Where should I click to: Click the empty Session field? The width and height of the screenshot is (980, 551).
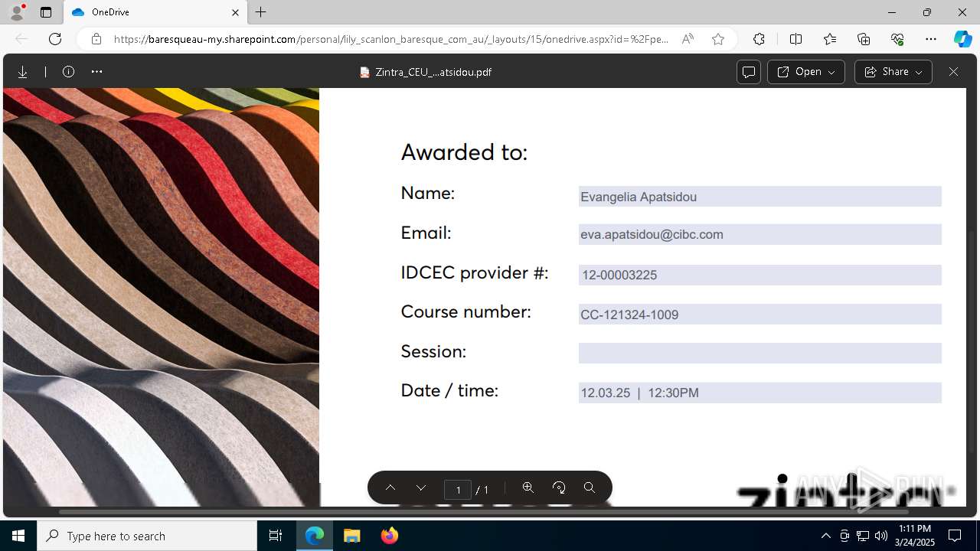[759, 353]
